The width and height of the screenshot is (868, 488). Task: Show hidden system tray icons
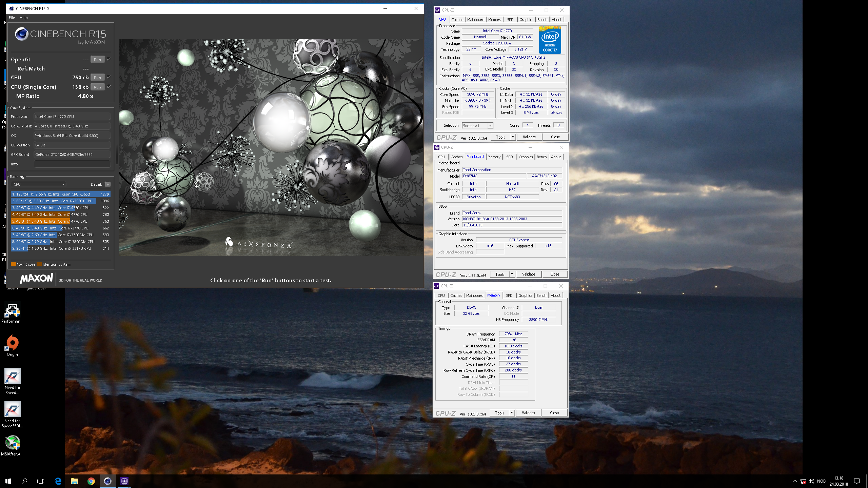795,481
